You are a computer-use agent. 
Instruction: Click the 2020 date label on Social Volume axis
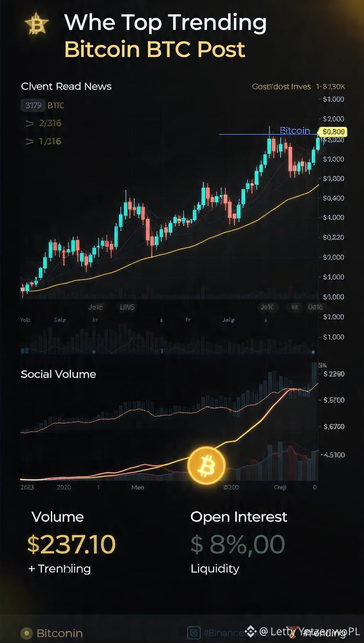point(64,488)
